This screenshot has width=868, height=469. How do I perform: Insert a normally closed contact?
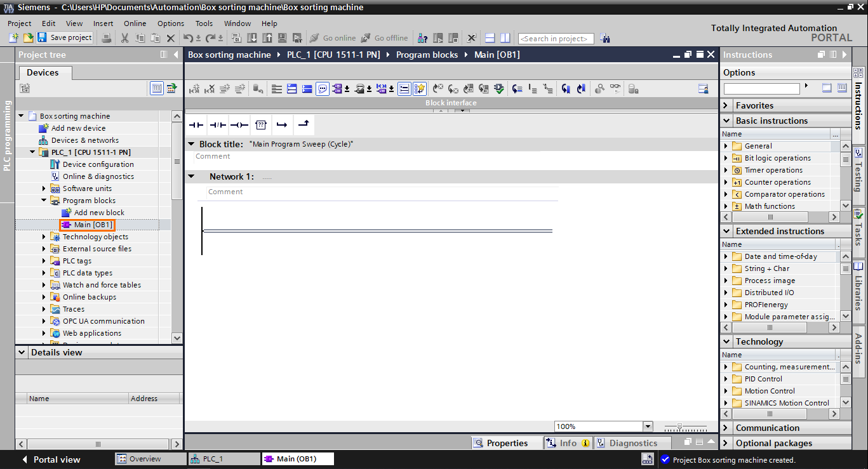[x=218, y=125]
